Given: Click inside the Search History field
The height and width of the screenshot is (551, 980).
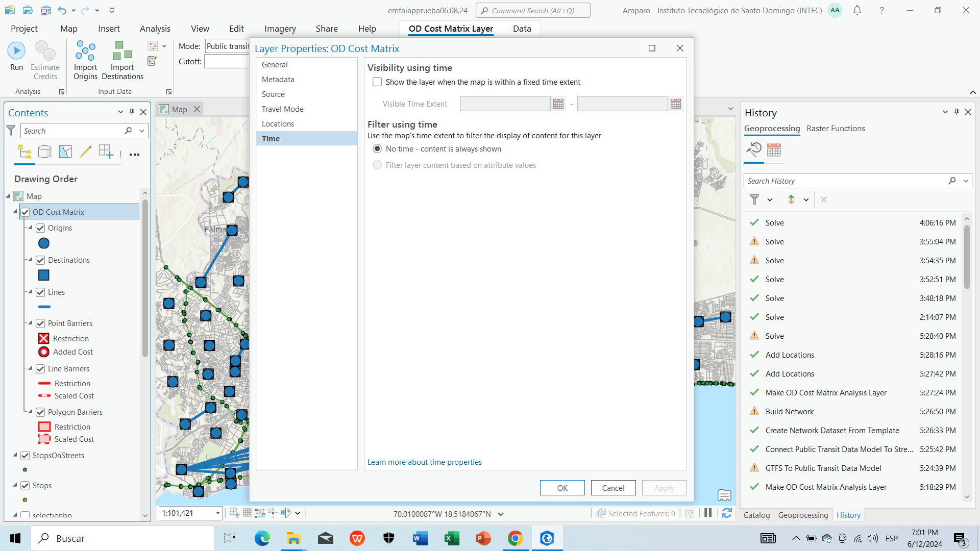Looking at the screenshot, I should (x=842, y=180).
